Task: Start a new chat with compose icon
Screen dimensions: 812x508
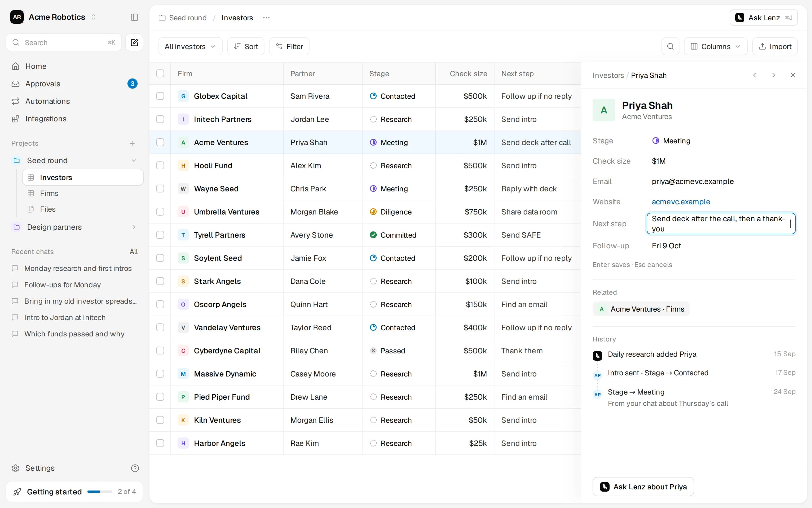Action: pyautogui.click(x=134, y=42)
